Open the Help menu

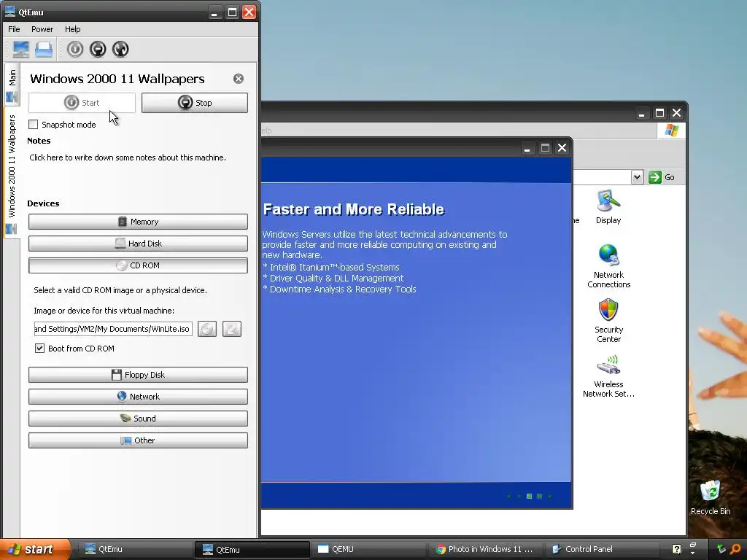pos(72,29)
